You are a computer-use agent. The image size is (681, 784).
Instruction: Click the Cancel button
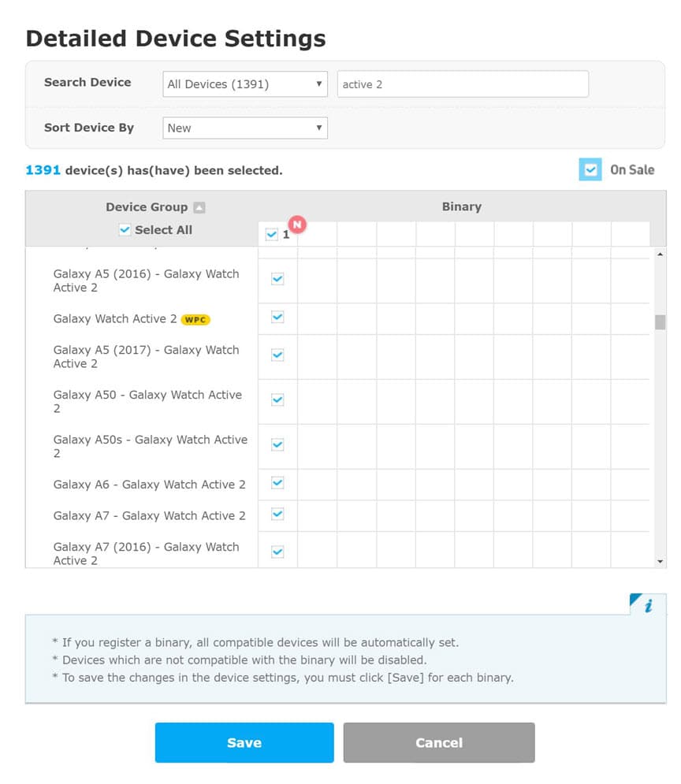pos(439,742)
